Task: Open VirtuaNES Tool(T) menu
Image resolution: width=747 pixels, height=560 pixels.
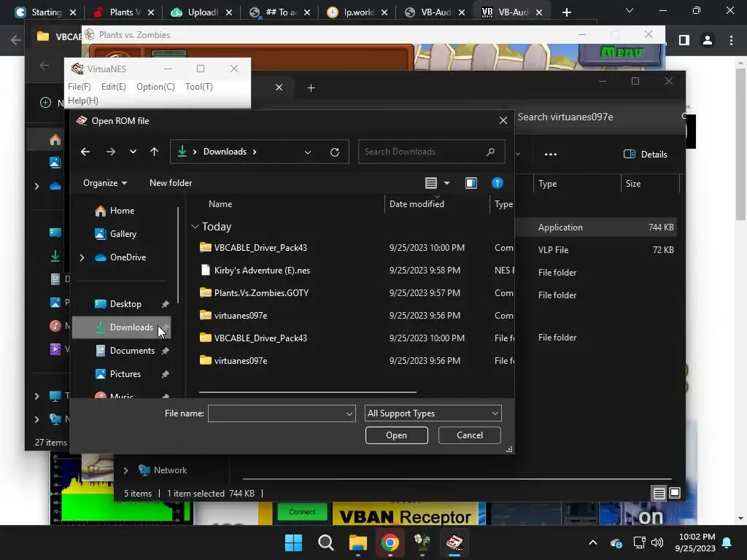Action: click(x=199, y=87)
